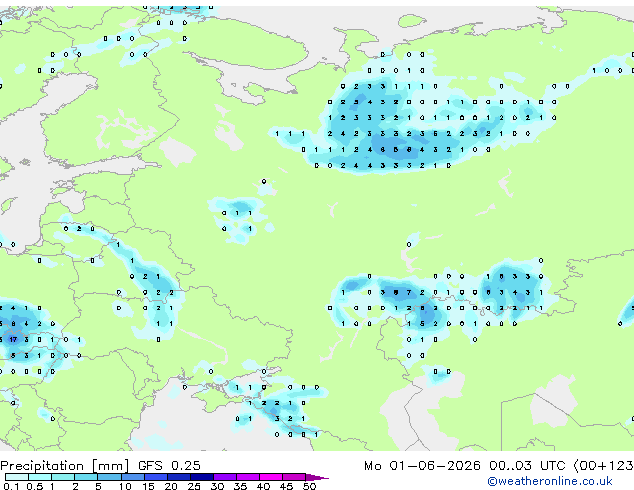Select the 30–35 mm purple legend swatch
634x490 pixels.
coord(225,477)
